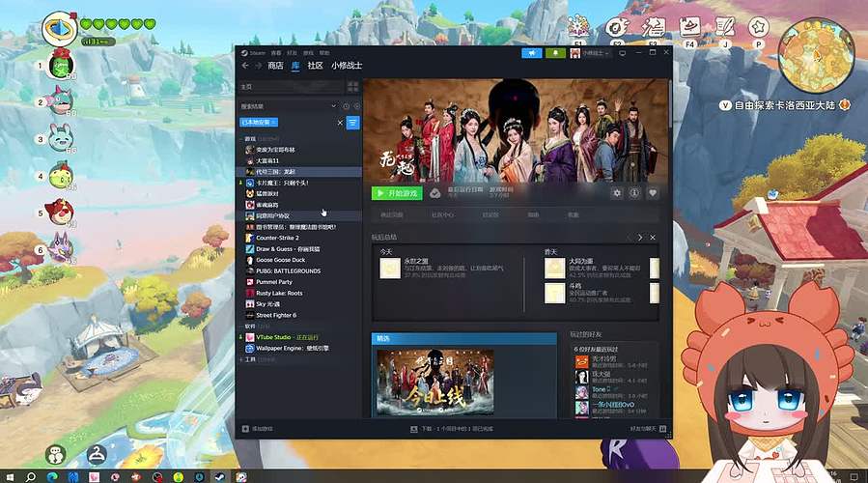Image resolution: width=868 pixels, height=483 pixels.
Task: Select 猛兽派对 in the library list
Action: [x=299, y=194]
